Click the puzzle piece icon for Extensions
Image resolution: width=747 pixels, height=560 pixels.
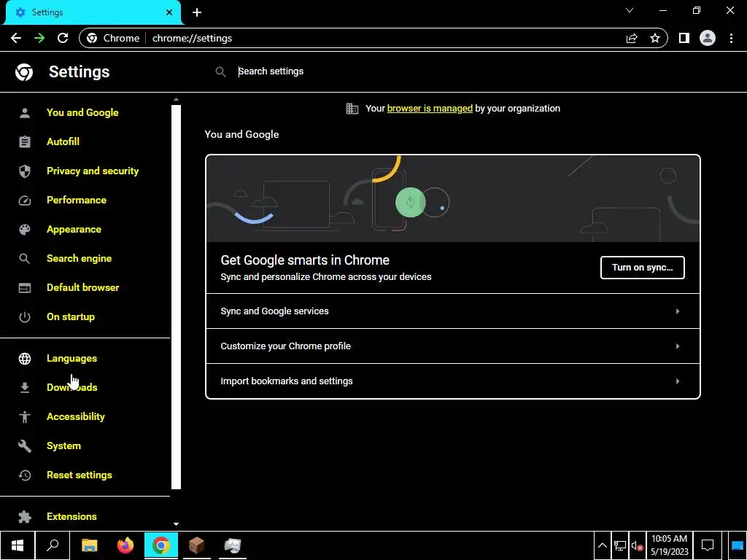click(25, 517)
